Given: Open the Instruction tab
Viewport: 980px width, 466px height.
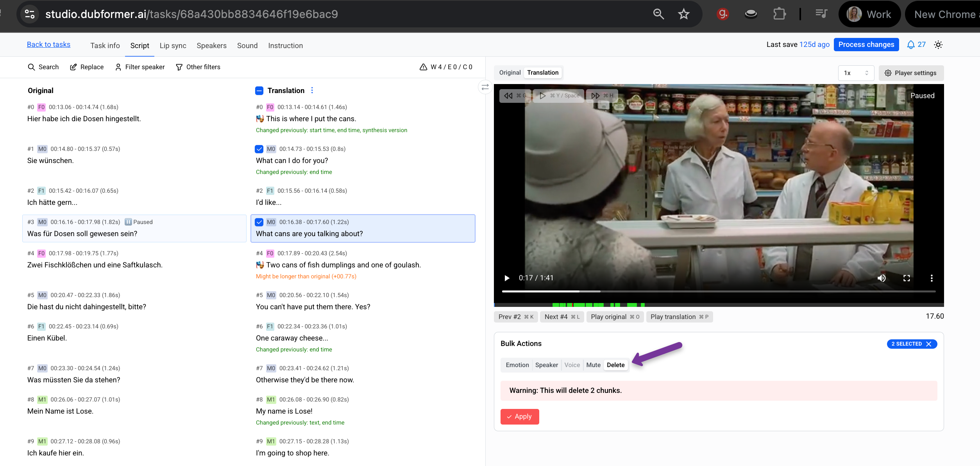Looking at the screenshot, I should pos(285,46).
